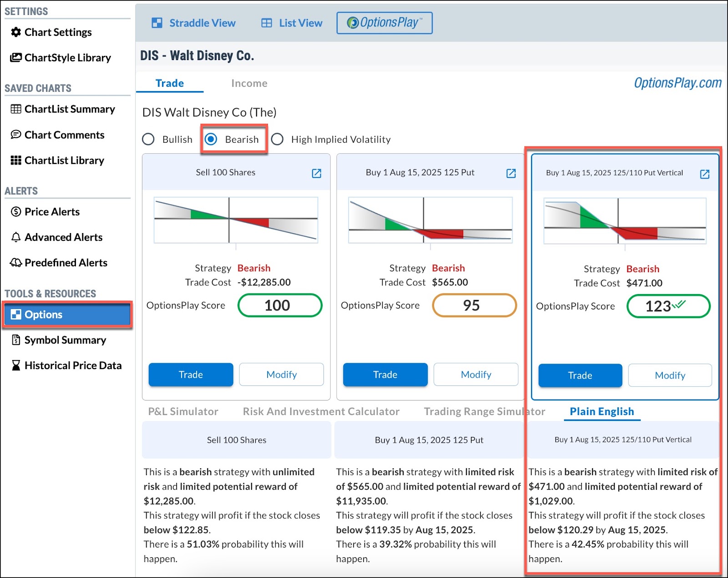Click Modify for 125 Put strategy
The height and width of the screenshot is (578, 728).
pyautogui.click(x=476, y=375)
